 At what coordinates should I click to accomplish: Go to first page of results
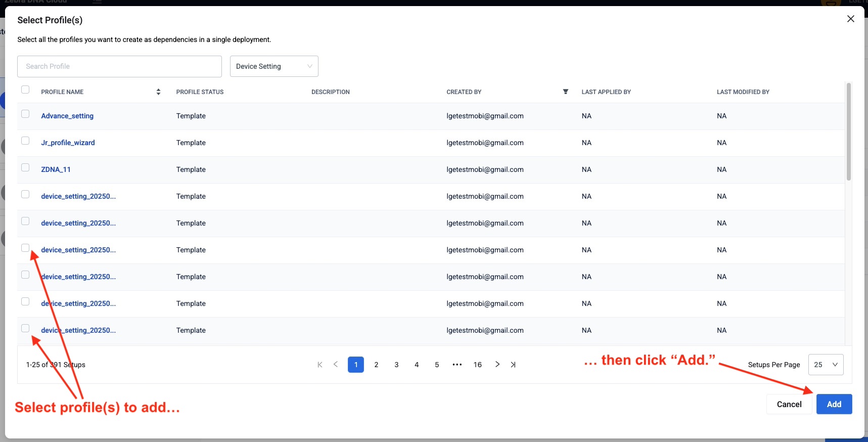pyautogui.click(x=319, y=365)
